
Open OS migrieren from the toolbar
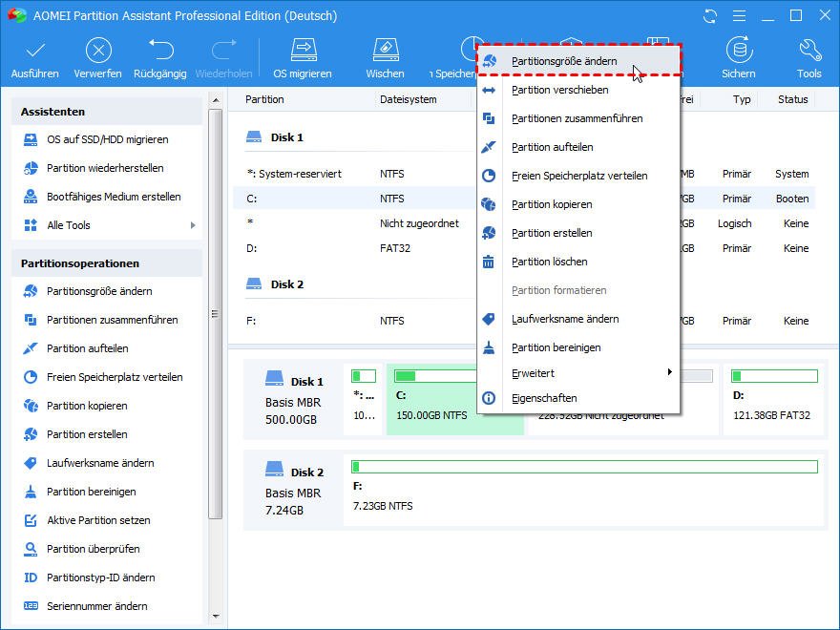click(x=303, y=57)
